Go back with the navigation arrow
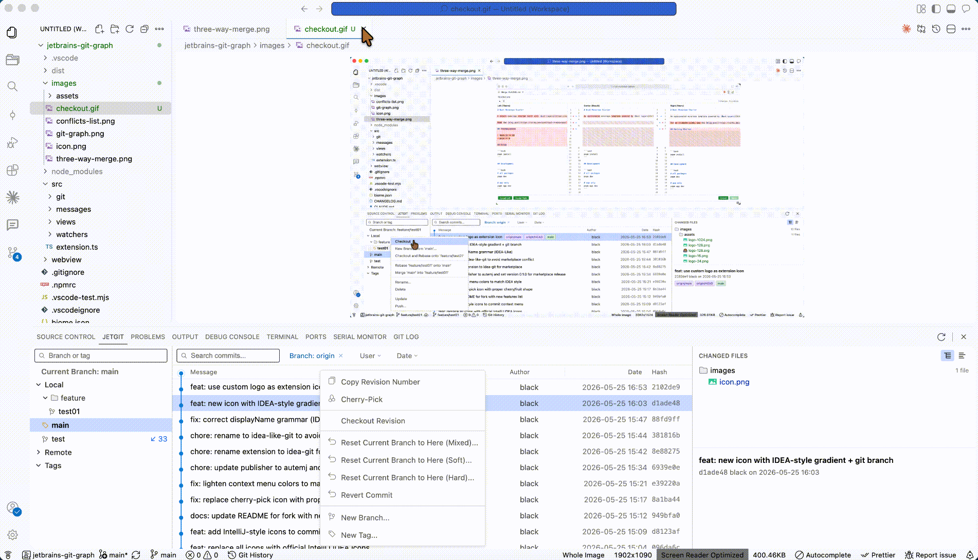The height and width of the screenshot is (560, 978). click(304, 9)
